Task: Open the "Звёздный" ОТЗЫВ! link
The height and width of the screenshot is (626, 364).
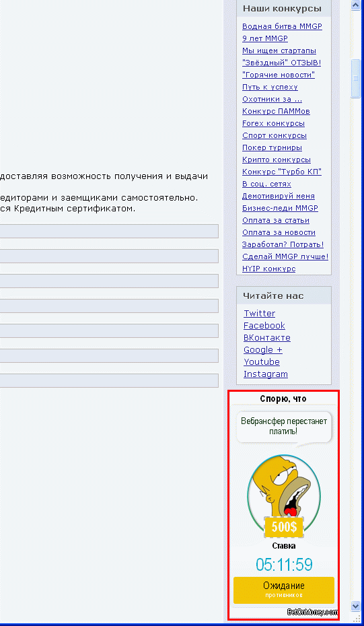Action: [x=281, y=63]
